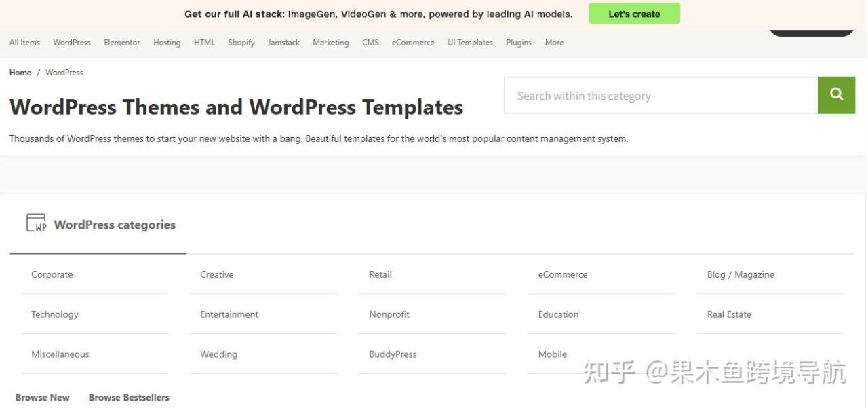The width and height of the screenshot is (868, 408).
Task: Open the Technology category
Action: [x=55, y=314]
